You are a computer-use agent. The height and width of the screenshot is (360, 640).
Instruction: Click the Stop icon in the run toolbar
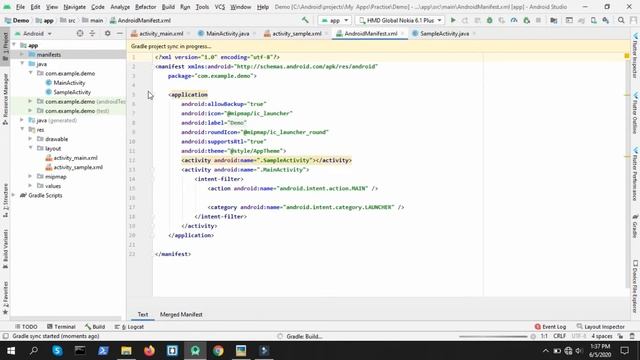(538, 20)
